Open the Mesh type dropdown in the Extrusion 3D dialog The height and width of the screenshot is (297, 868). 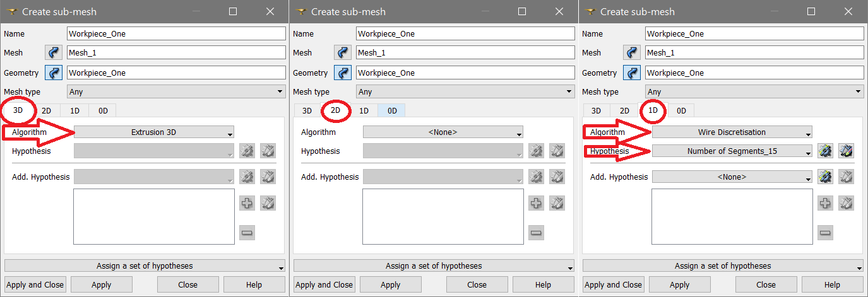click(176, 92)
